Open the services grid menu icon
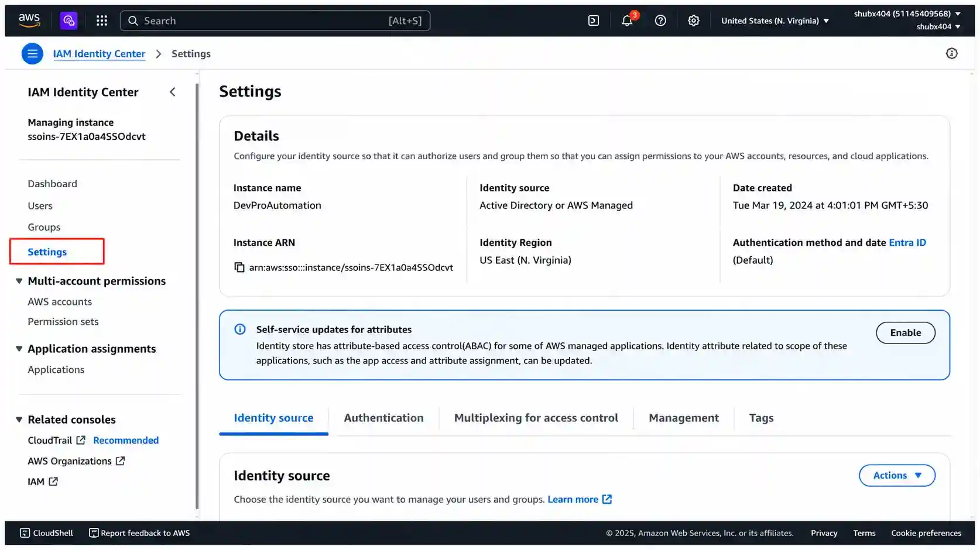The width and height of the screenshot is (980, 550). tap(102, 20)
